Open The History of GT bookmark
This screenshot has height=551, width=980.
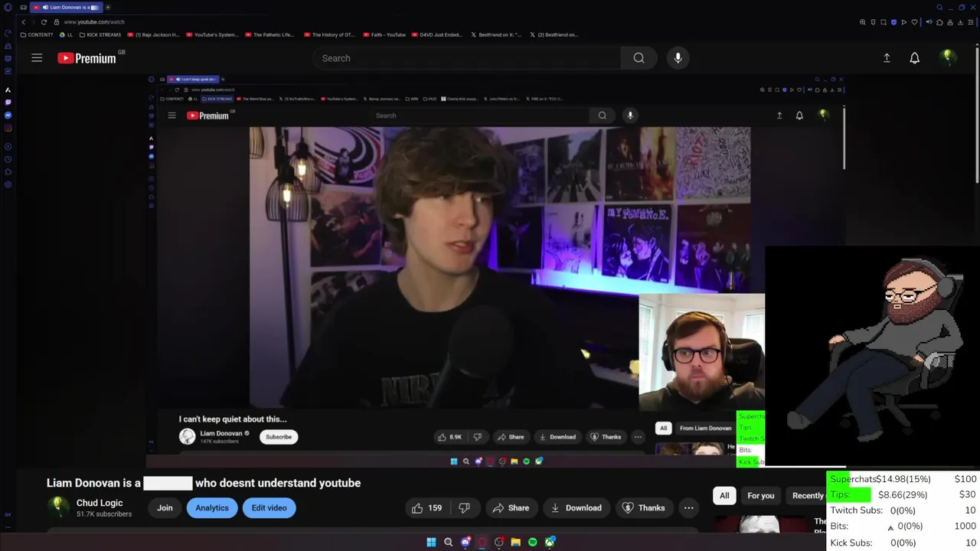coord(328,34)
